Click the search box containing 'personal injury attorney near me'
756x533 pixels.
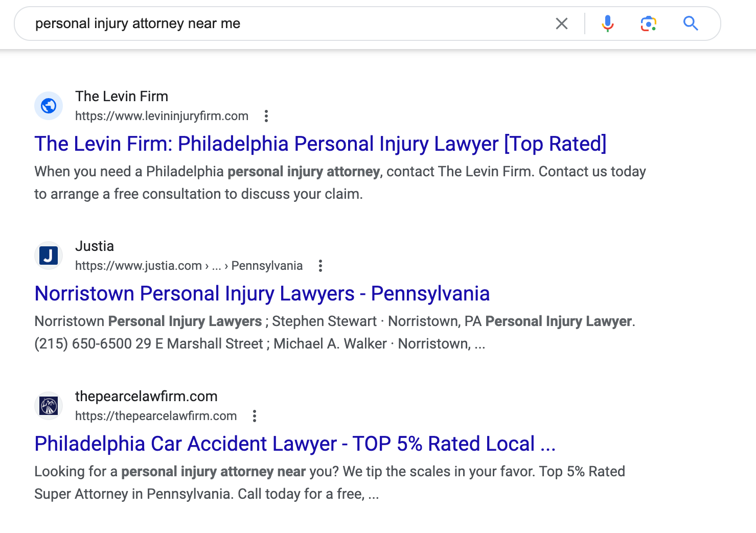click(286, 24)
